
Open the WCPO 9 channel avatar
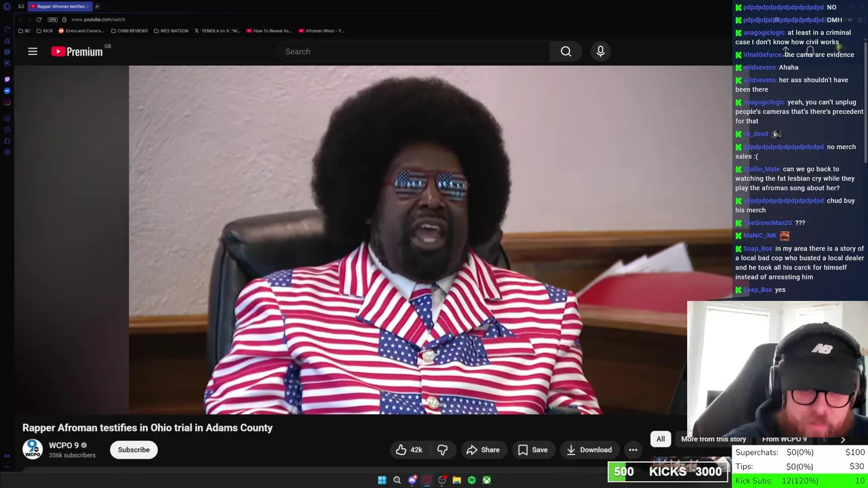(33, 449)
